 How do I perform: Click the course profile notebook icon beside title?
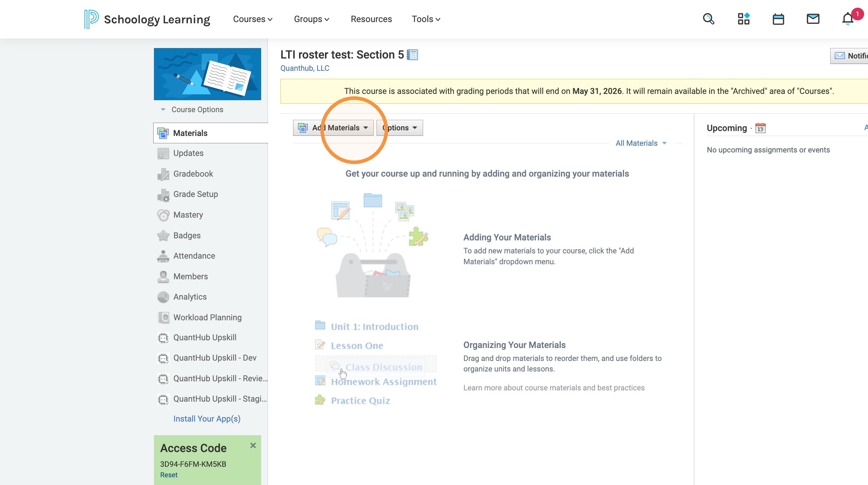click(412, 55)
